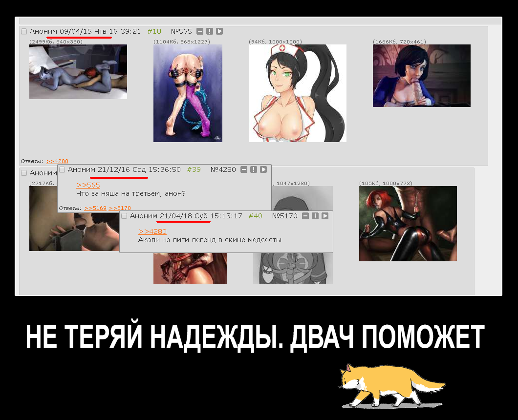
Task: Click the #40 post counter
Action: pos(256,216)
